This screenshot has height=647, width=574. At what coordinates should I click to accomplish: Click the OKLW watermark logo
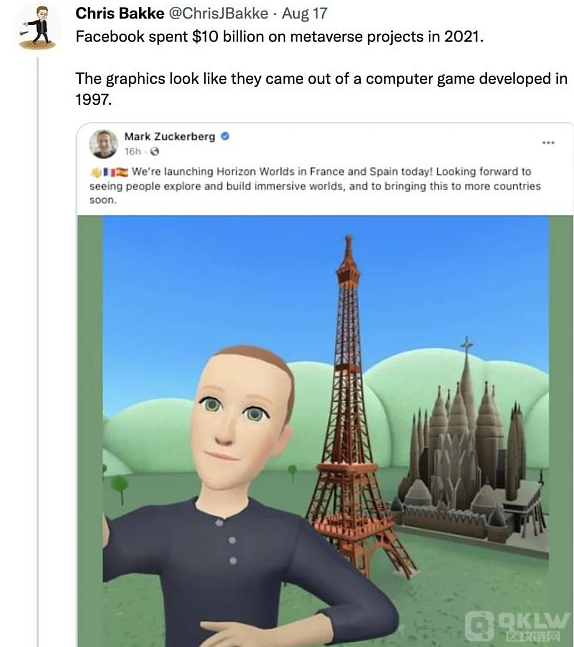[517, 626]
